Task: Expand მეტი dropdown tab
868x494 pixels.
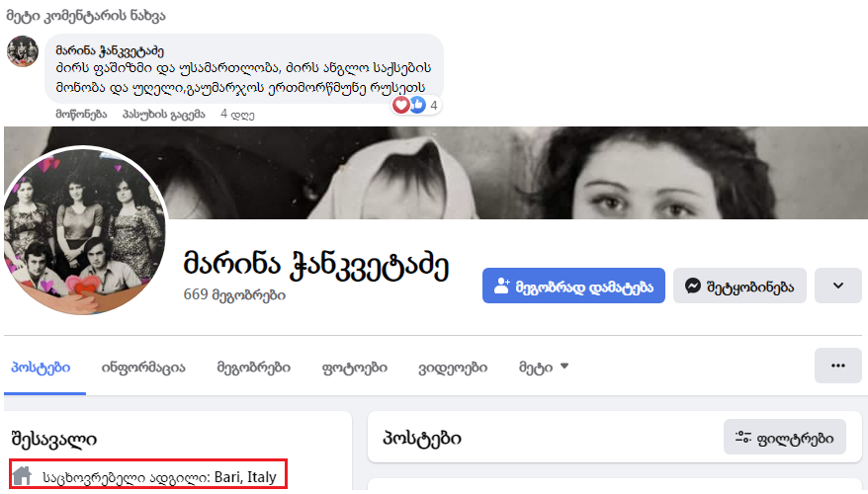Action: pos(544,368)
